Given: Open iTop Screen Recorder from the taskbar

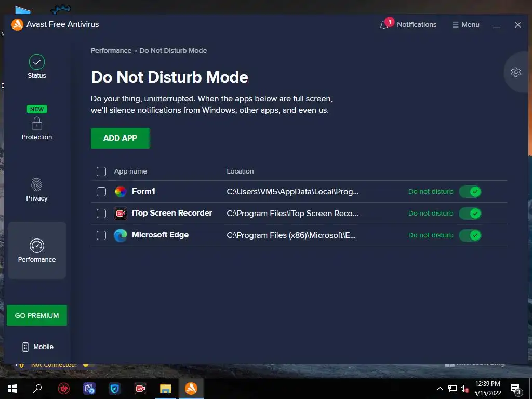Looking at the screenshot, I should (x=140, y=389).
